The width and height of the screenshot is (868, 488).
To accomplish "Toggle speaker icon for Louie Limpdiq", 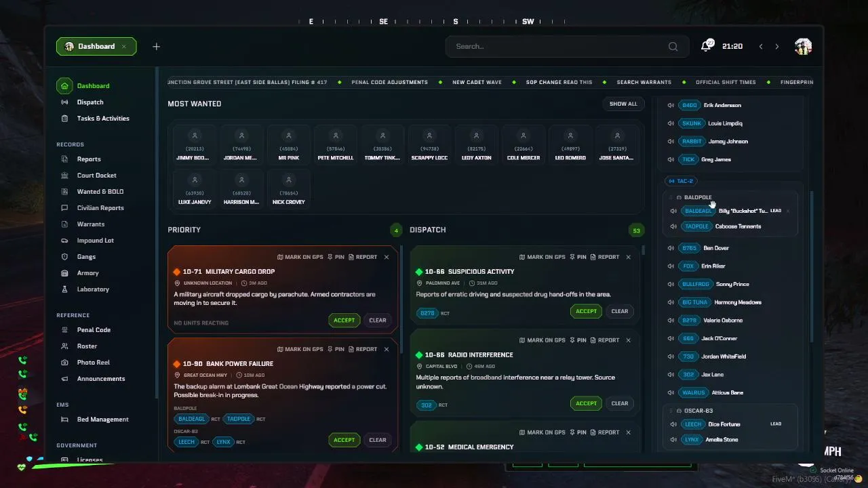I will coord(671,123).
